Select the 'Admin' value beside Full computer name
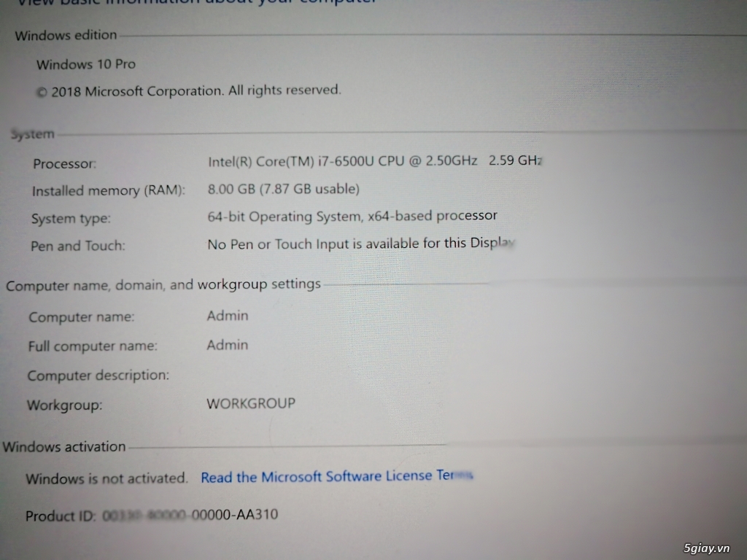 pos(228,345)
